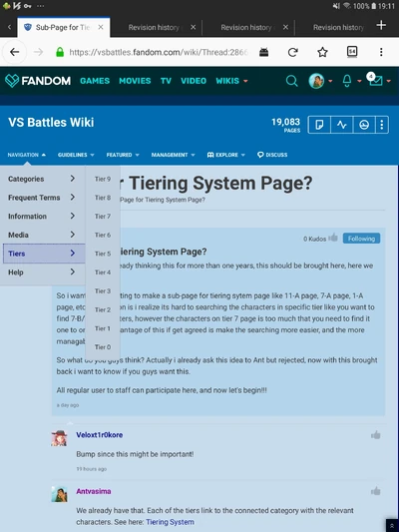This screenshot has height=532, width=399.
Task: Bookmark page with the star icon
Action: click(x=322, y=52)
